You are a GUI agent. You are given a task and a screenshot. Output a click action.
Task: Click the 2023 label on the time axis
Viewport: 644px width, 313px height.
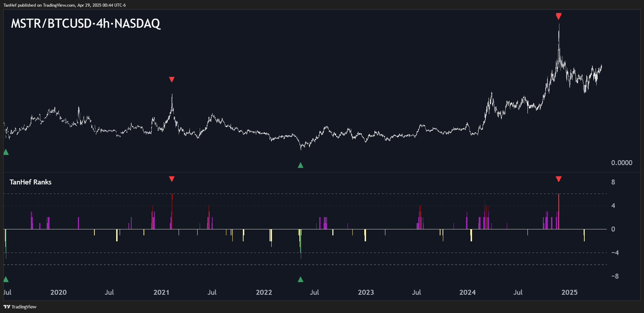point(366,292)
